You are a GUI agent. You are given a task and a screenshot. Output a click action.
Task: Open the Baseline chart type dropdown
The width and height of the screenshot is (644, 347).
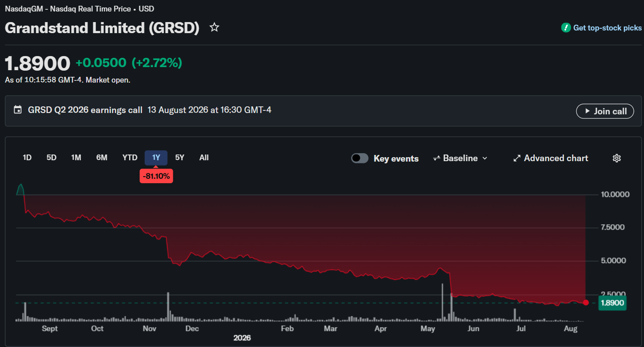(x=460, y=158)
